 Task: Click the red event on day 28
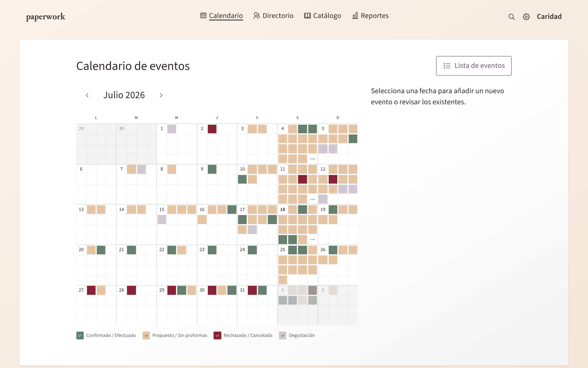[x=131, y=290]
